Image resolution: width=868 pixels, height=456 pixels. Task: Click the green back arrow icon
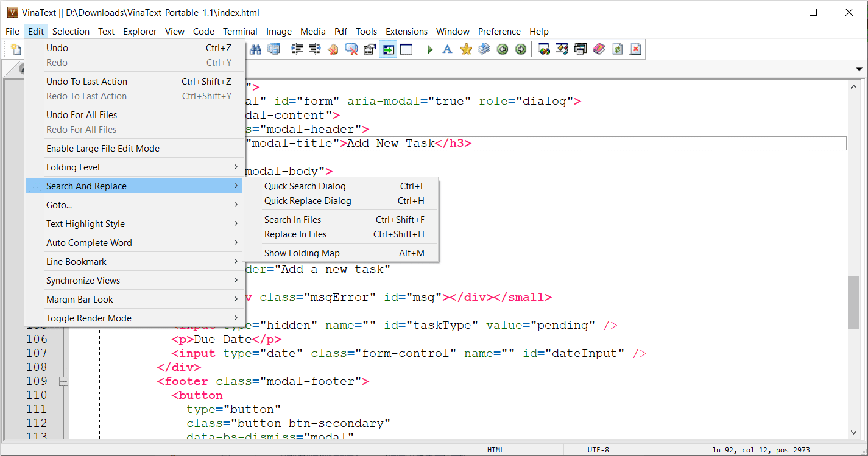(x=503, y=49)
